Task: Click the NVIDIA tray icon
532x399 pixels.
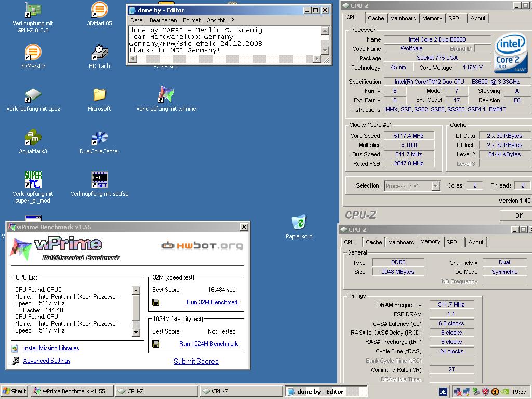Action: coord(504,392)
